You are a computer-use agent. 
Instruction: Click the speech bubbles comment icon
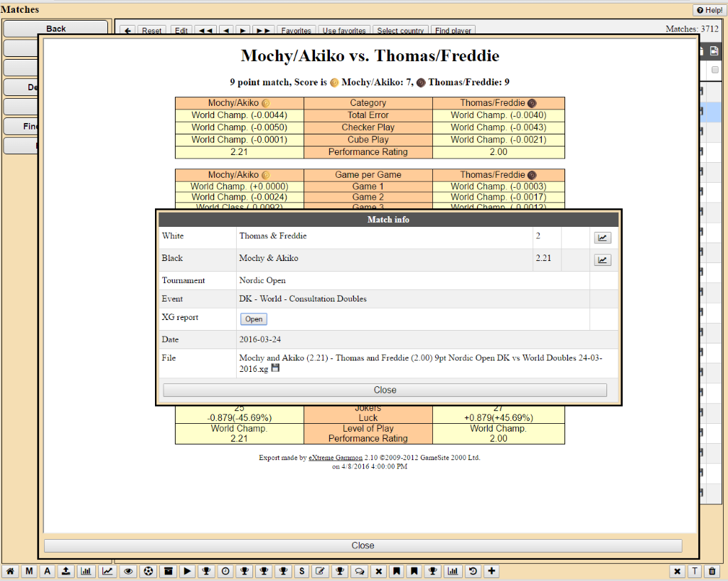[359, 571]
